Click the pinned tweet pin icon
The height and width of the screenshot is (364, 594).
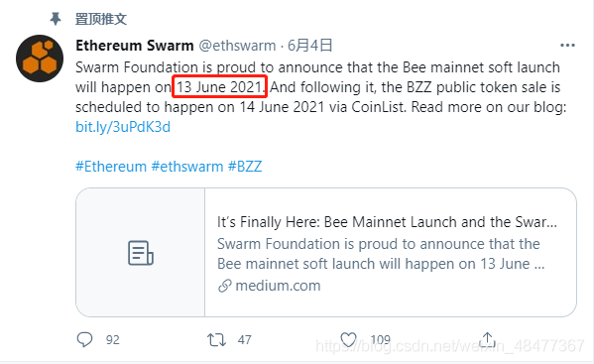[56, 18]
